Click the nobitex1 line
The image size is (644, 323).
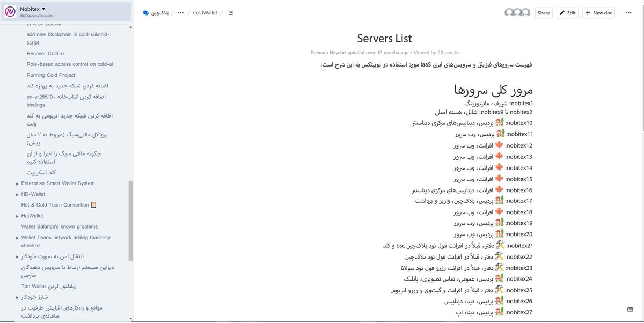click(499, 102)
